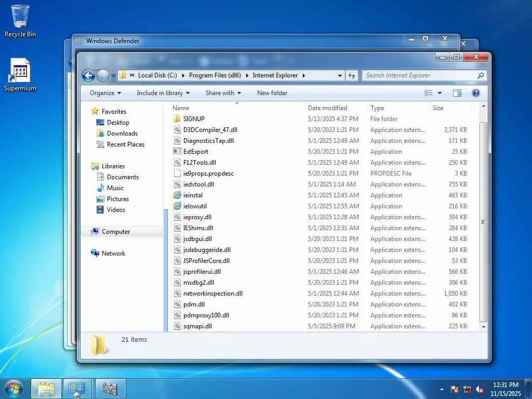Viewport: 532px width, 399px height.
Task: Open the Videos library
Action: [x=116, y=210]
